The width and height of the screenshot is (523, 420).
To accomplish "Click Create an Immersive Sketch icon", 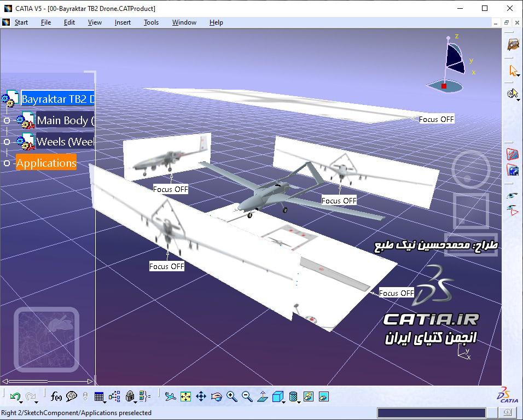I will coord(512,154).
